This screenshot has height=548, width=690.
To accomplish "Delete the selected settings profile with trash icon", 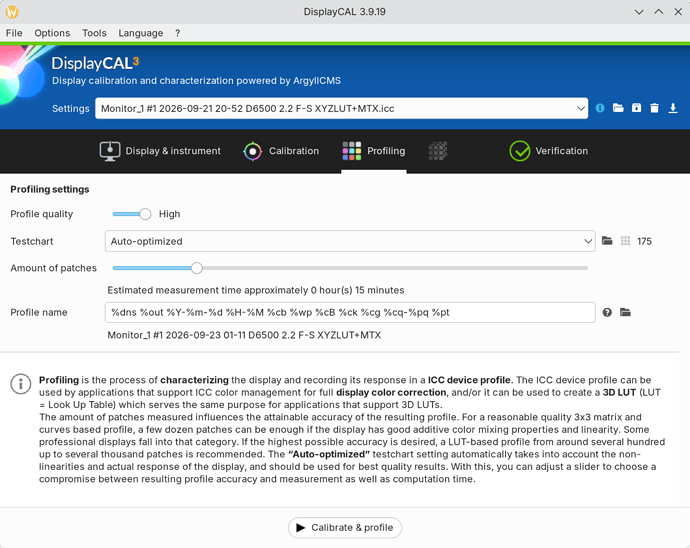I will pos(655,108).
